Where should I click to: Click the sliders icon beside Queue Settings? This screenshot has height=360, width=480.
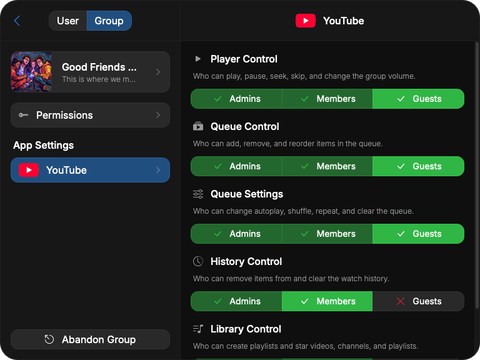(198, 194)
